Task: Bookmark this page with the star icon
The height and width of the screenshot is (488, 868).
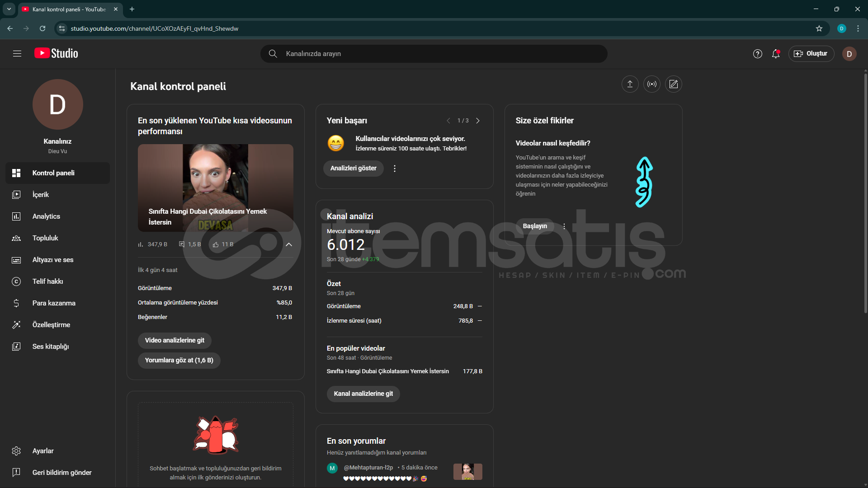Action: coord(819,28)
